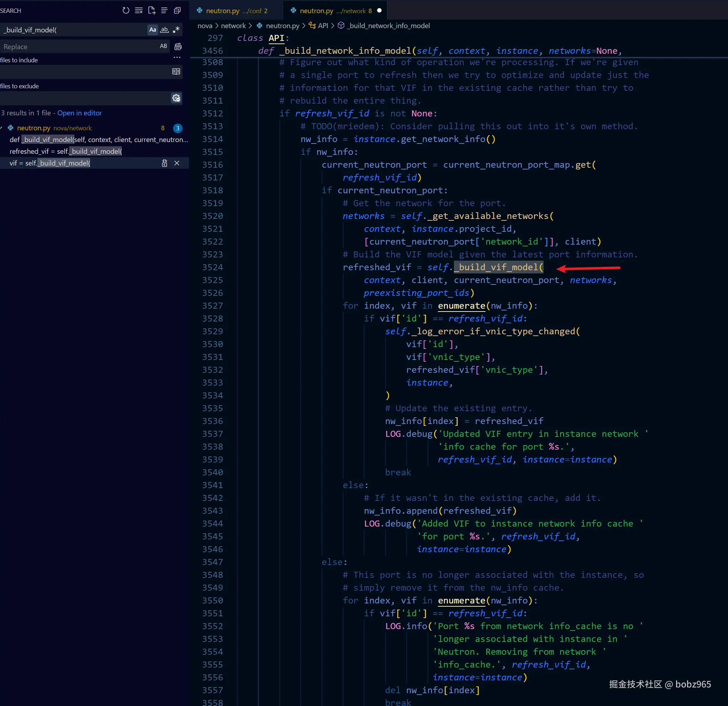Switch to neutron.py network tab

coord(334,11)
